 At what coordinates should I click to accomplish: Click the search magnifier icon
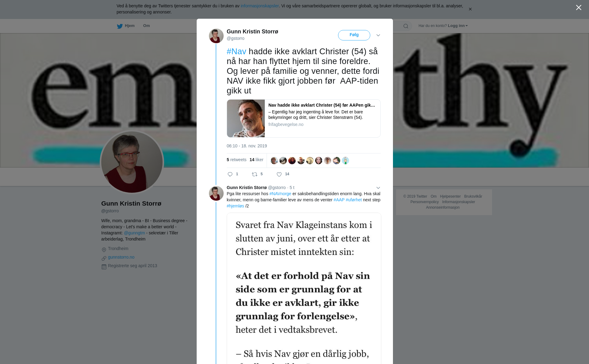click(x=406, y=26)
